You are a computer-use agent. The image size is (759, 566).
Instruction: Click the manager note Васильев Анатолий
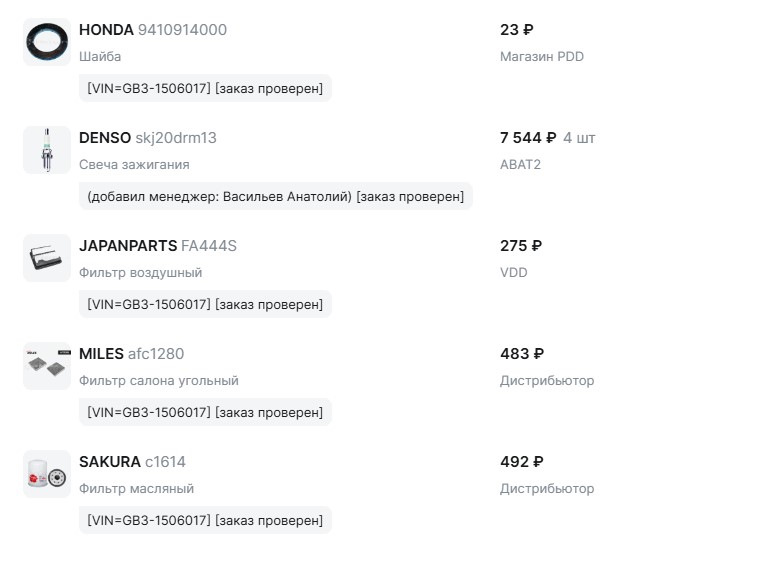[x=276, y=197]
